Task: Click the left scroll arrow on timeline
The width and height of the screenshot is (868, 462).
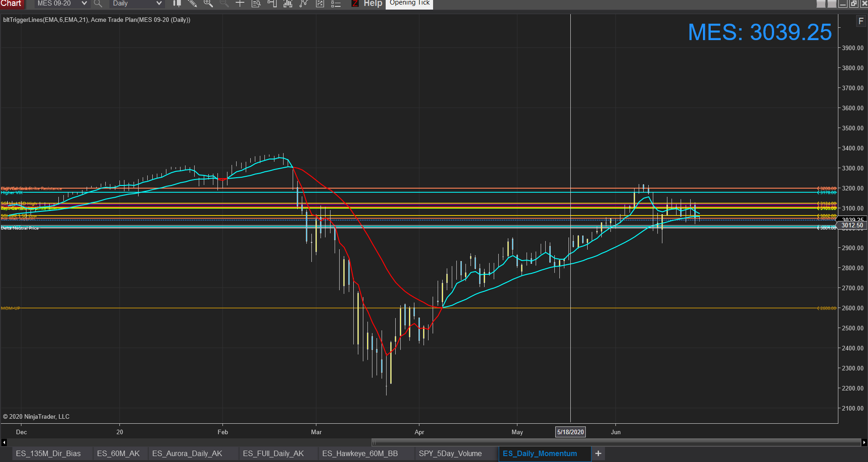Action: [x=4, y=442]
